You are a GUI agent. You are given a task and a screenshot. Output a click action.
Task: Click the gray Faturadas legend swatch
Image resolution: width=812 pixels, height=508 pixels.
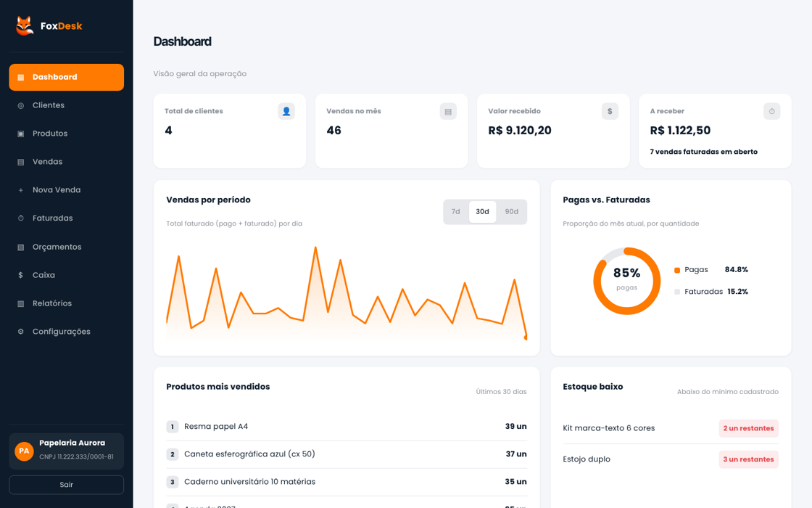[x=677, y=292]
